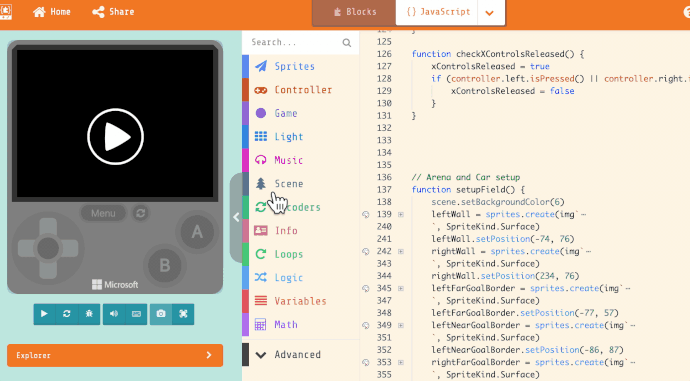Click the simulator Menu button
The width and height of the screenshot is (690, 381).
click(103, 213)
